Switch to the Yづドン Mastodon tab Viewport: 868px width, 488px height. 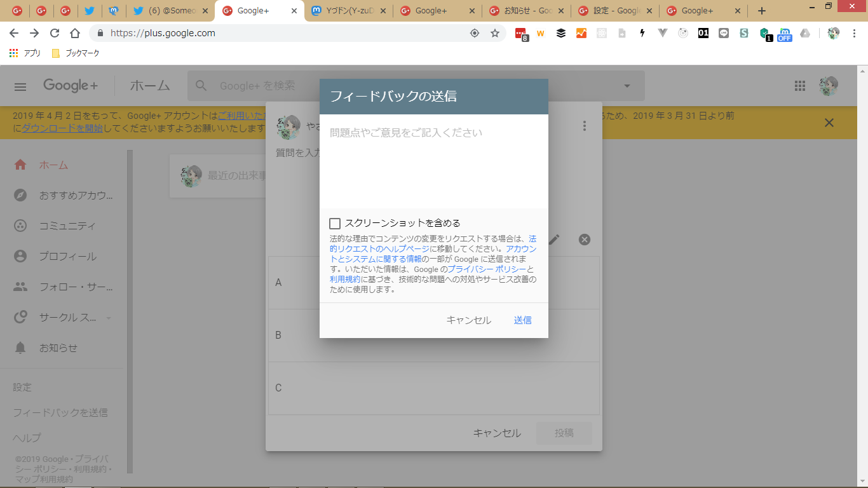pos(348,11)
